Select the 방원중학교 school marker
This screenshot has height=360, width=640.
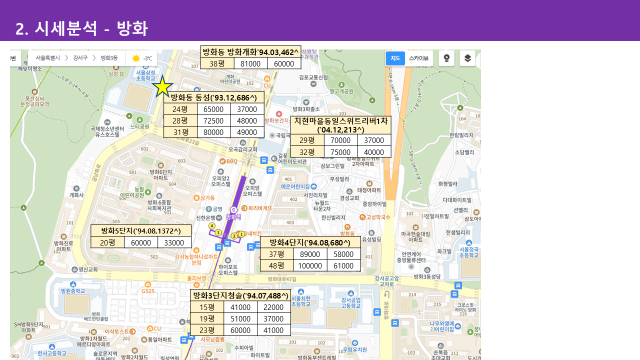(73, 284)
